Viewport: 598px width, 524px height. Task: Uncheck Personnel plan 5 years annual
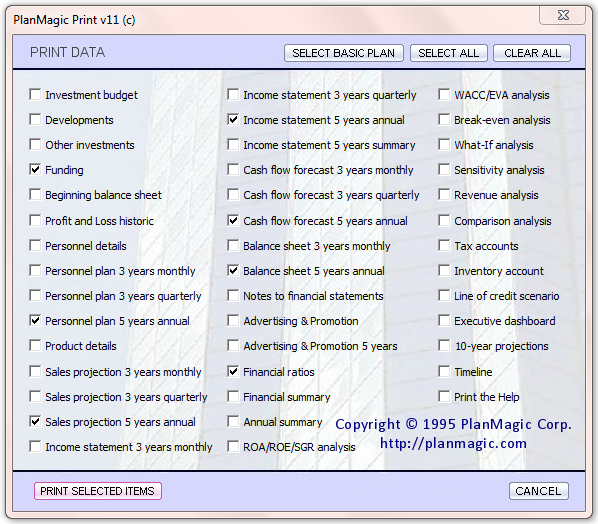[x=35, y=320]
